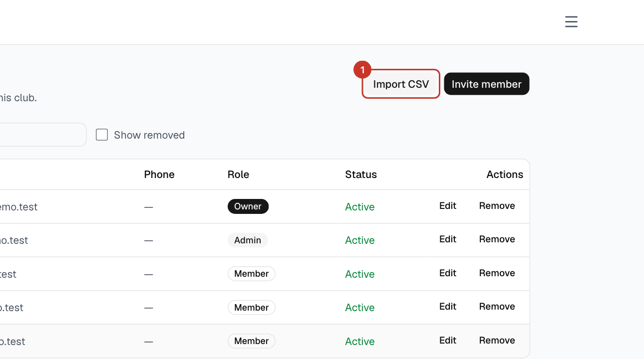
Task: Click the partially visible search input field
Action: click(43, 135)
